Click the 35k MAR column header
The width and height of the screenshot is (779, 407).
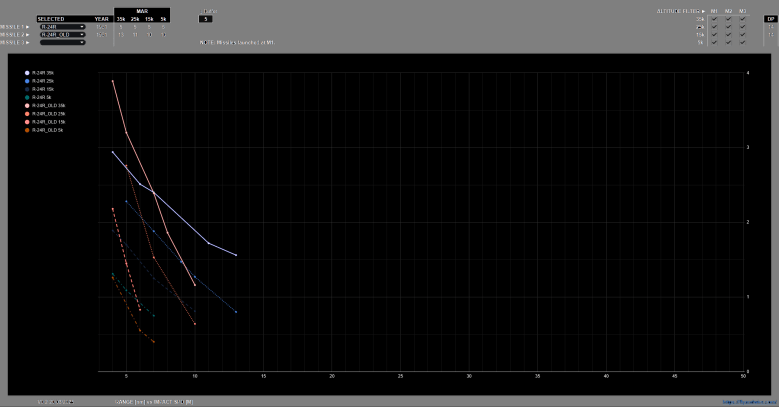pyautogui.click(x=121, y=19)
